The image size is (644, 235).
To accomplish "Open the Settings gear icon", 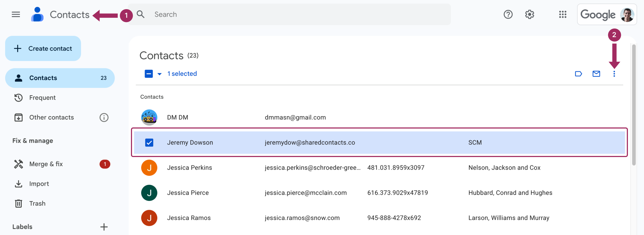I will pos(529,15).
